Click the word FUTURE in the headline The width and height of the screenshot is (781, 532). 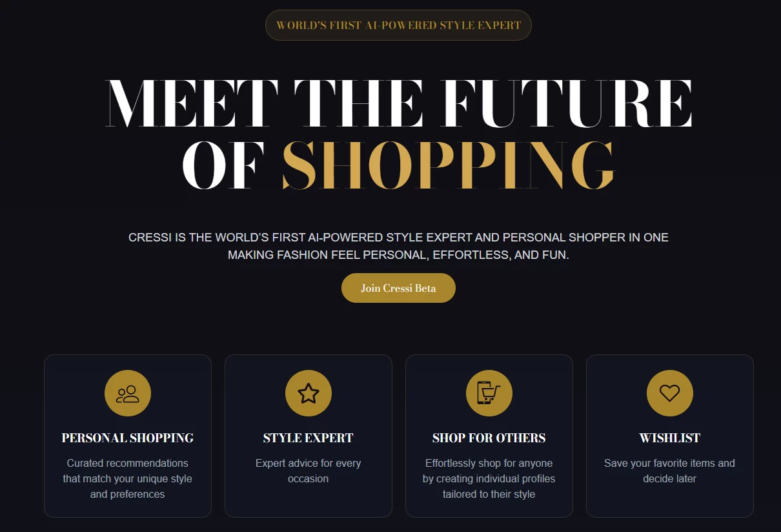[567, 103]
